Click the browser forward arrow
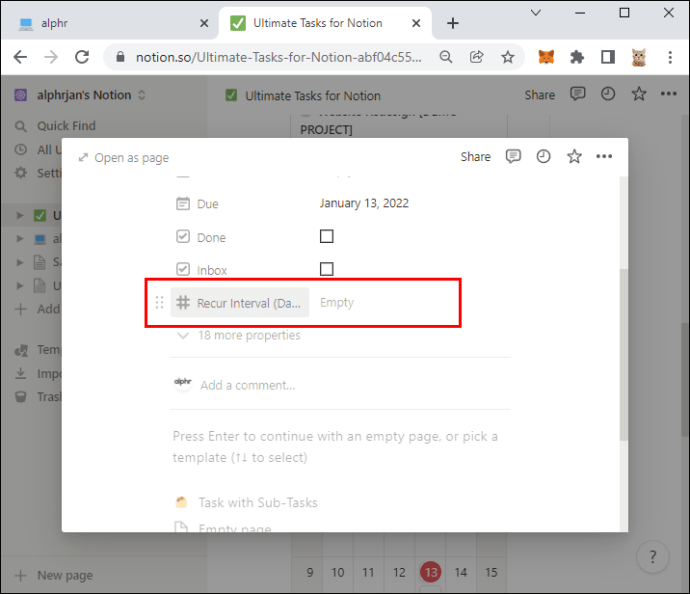Image resolution: width=690 pixels, height=594 pixels. point(51,57)
